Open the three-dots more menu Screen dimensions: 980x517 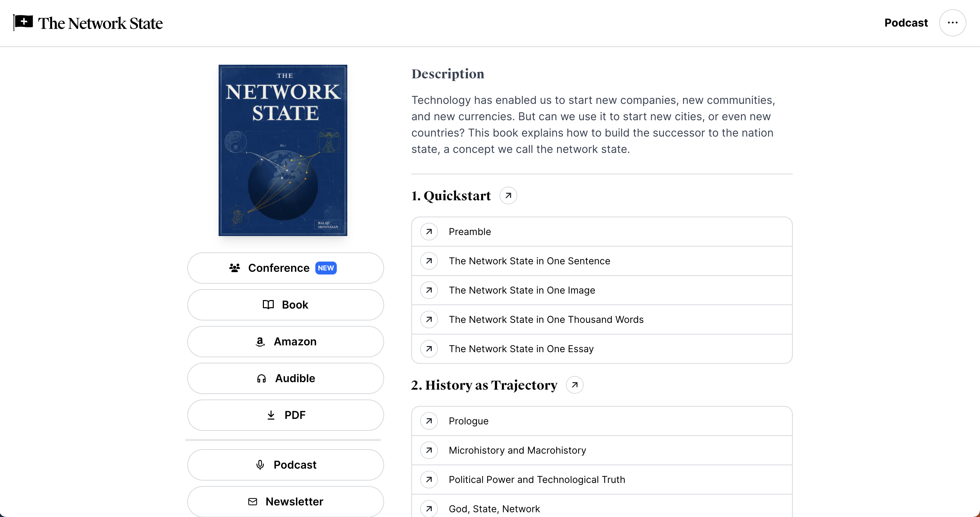[952, 23]
